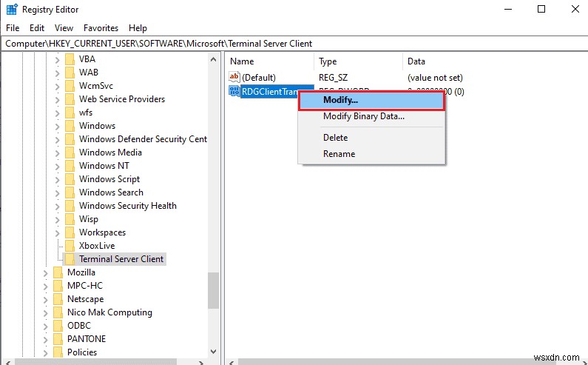Select the Windows Media folder icon

pos(70,153)
